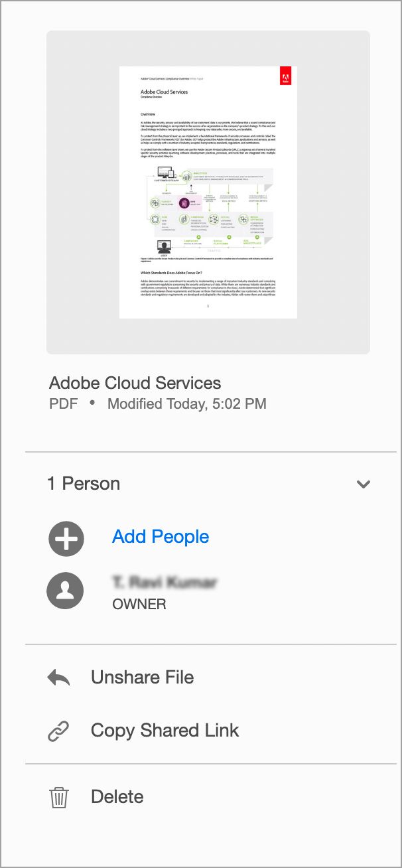Image resolution: width=402 pixels, height=868 pixels.
Task: Choose Copy Shared Link
Action: click(x=165, y=731)
